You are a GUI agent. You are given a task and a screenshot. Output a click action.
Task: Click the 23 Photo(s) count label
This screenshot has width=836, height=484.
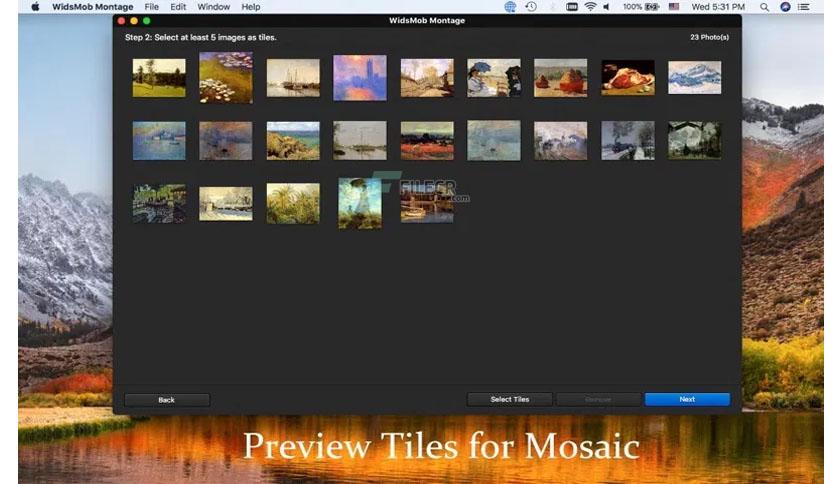[x=709, y=37]
